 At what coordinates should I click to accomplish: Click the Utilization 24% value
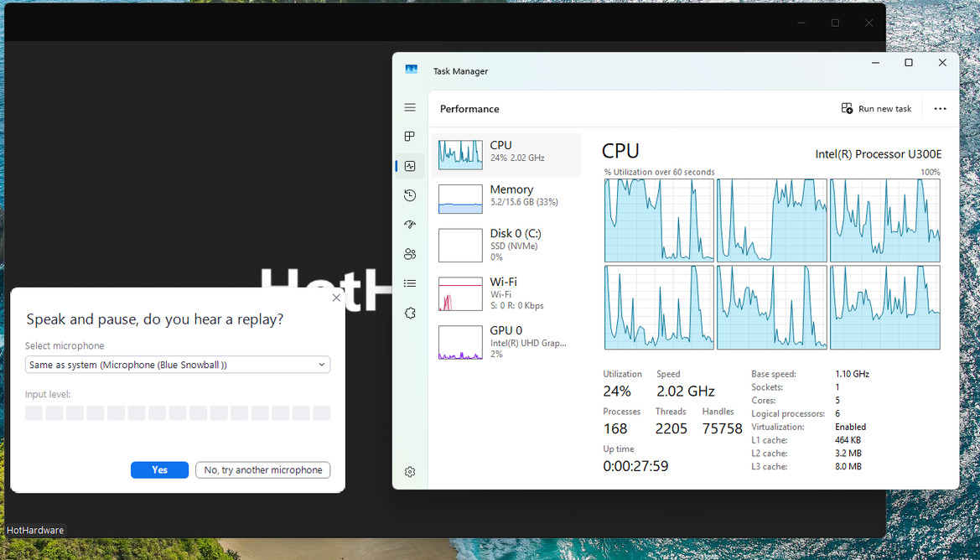(x=617, y=391)
